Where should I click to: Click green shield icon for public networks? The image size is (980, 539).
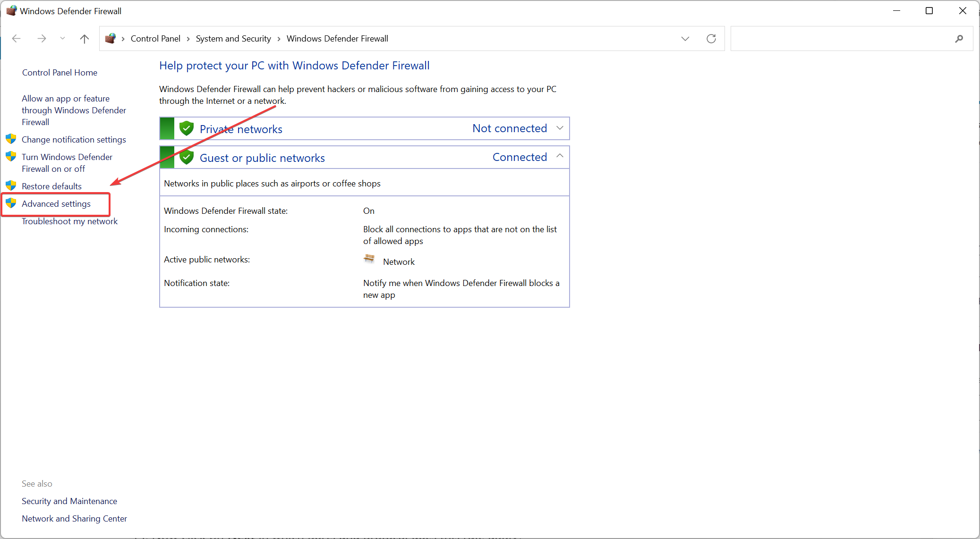187,157
